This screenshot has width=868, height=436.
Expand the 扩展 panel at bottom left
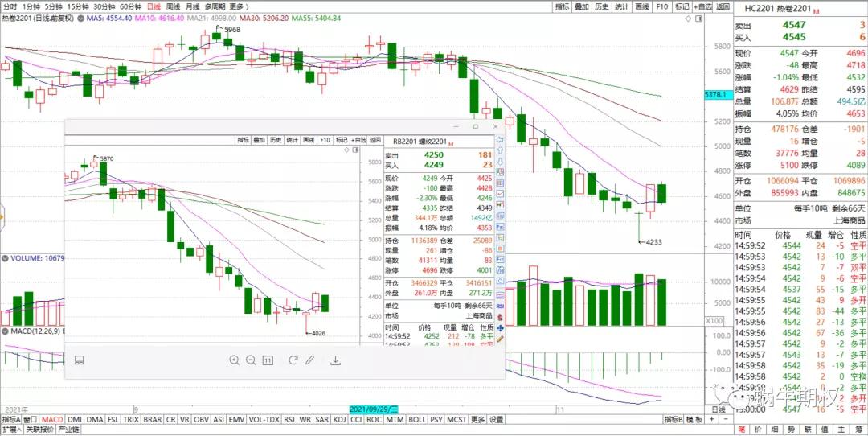pos(10,430)
